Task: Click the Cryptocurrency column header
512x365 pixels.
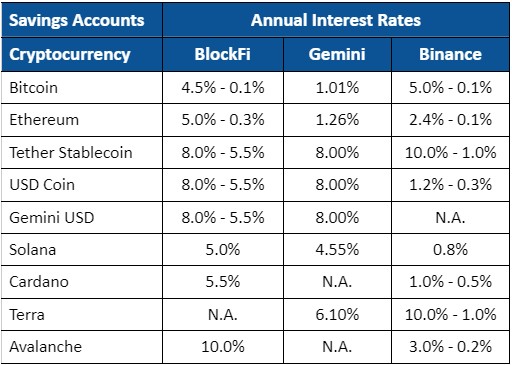Action: pyautogui.click(x=82, y=54)
